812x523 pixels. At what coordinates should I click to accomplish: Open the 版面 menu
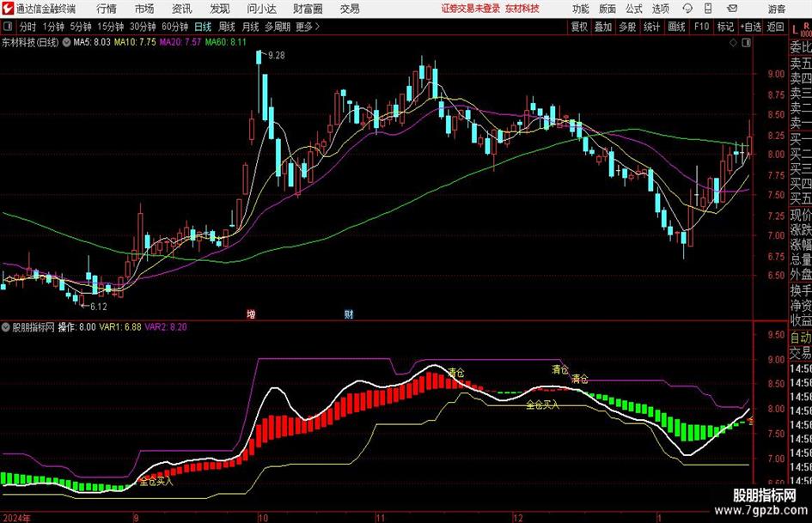607,9
